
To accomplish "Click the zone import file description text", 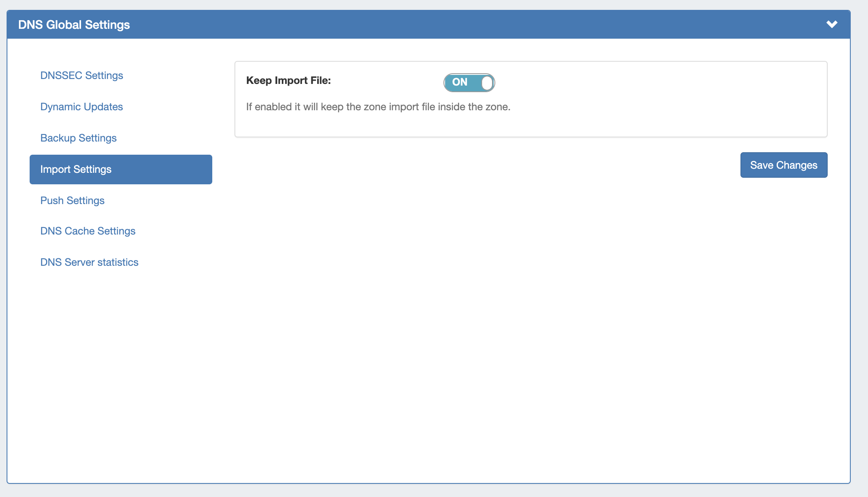I will pyautogui.click(x=378, y=107).
